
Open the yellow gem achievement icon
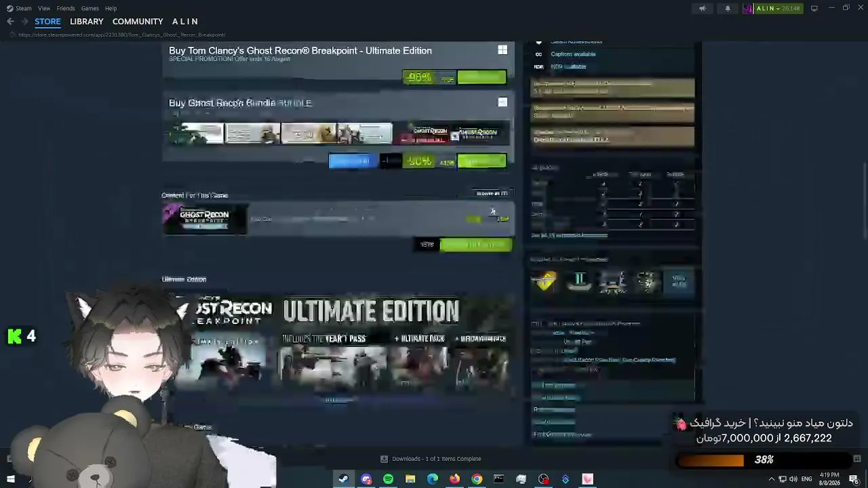pyautogui.click(x=546, y=281)
